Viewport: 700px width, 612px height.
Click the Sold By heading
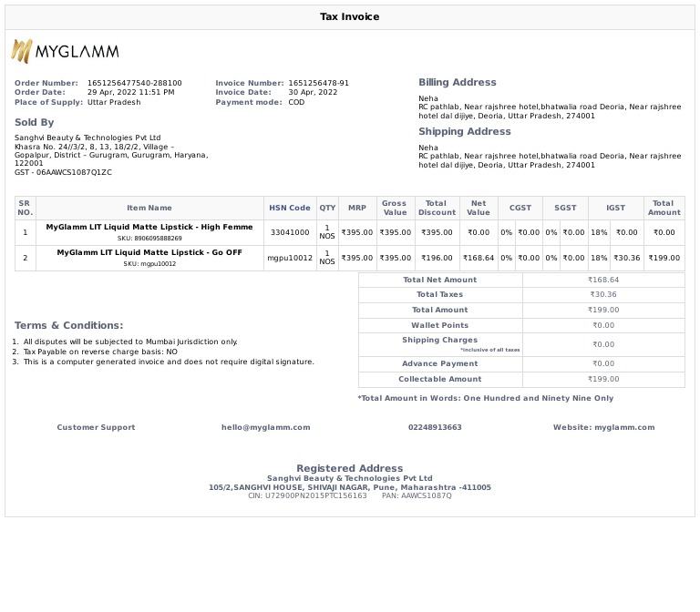click(x=35, y=122)
